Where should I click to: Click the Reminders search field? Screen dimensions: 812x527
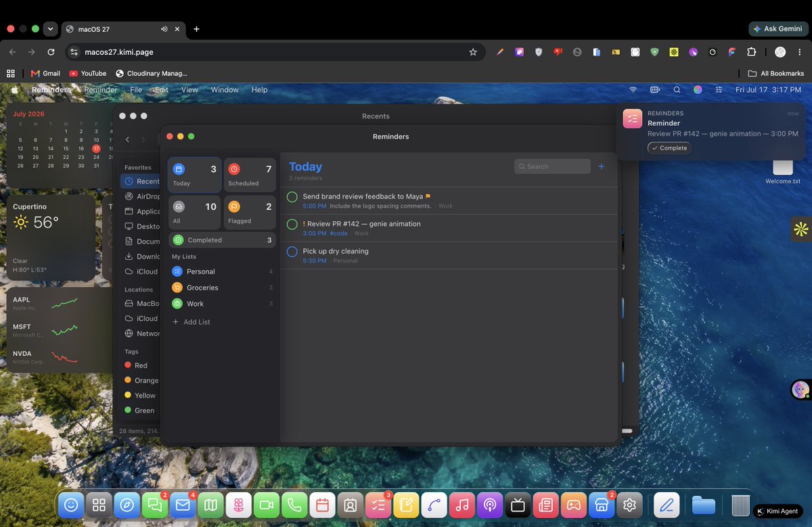(x=552, y=166)
